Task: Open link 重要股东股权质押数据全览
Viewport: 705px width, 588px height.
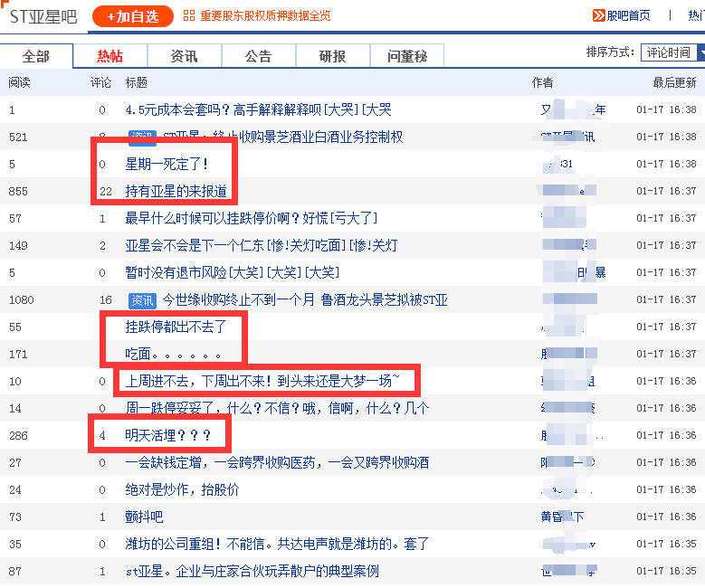Action: [x=265, y=15]
